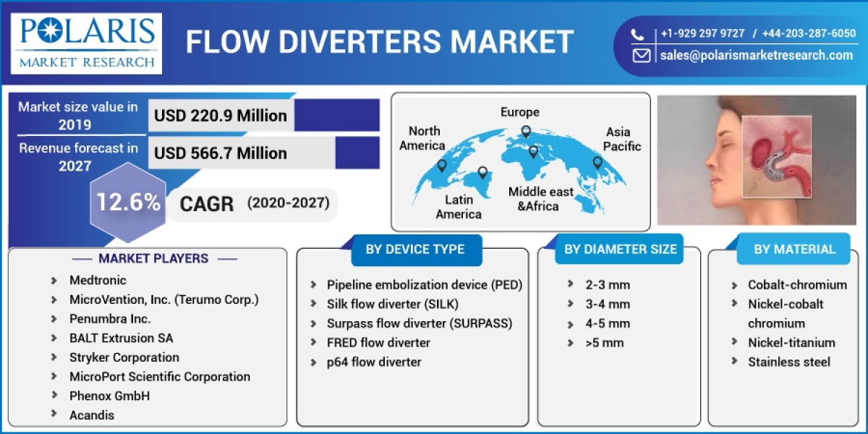Expand the Cobalt-chromium material item

[x=798, y=284]
